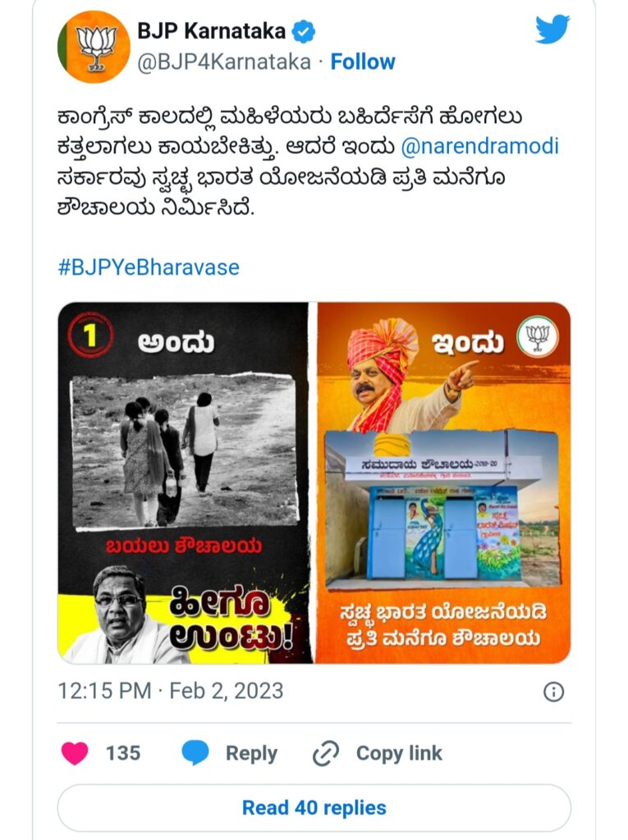The height and width of the screenshot is (840, 628).
Task: Click the red numbered 1 badge in image
Action: pyautogui.click(x=90, y=336)
